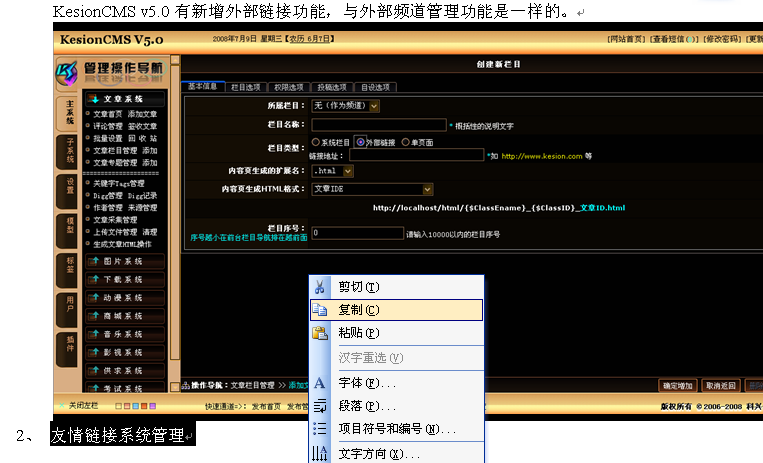Click the 取消返回 button
The image size is (763, 463).
[721, 386]
